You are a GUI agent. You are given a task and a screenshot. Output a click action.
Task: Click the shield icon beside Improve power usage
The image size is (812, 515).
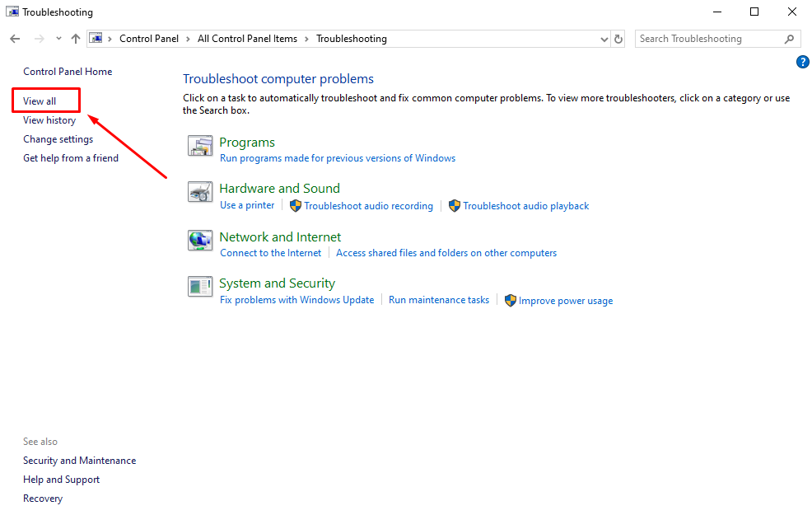point(510,301)
